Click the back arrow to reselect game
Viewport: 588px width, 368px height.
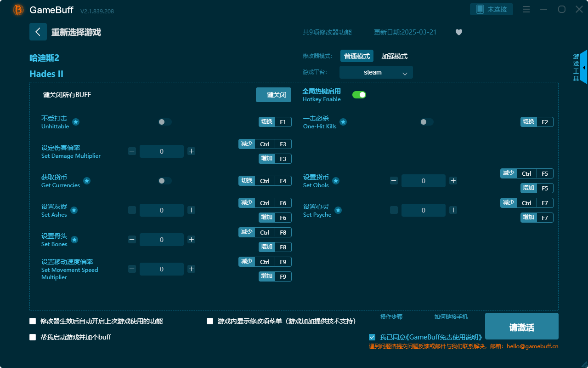click(38, 32)
